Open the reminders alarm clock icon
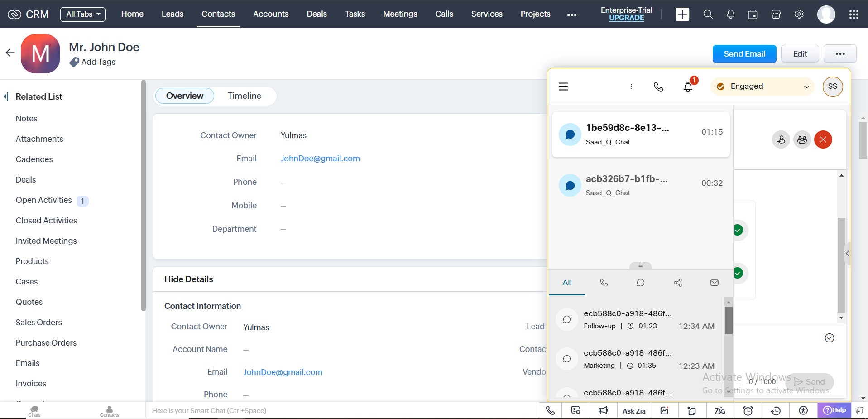Viewport: 868px width, 419px height. (748, 410)
